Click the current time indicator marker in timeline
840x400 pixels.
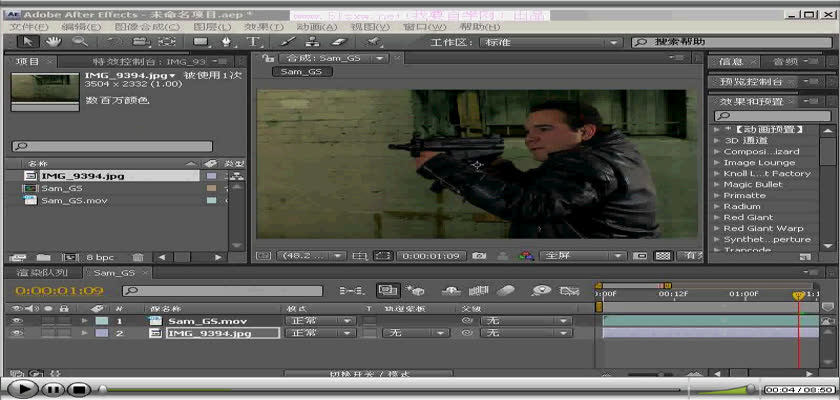point(798,296)
